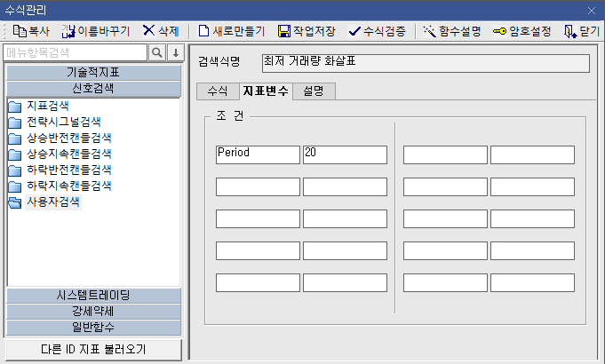Click the down arrow next-result button

coord(176,52)
